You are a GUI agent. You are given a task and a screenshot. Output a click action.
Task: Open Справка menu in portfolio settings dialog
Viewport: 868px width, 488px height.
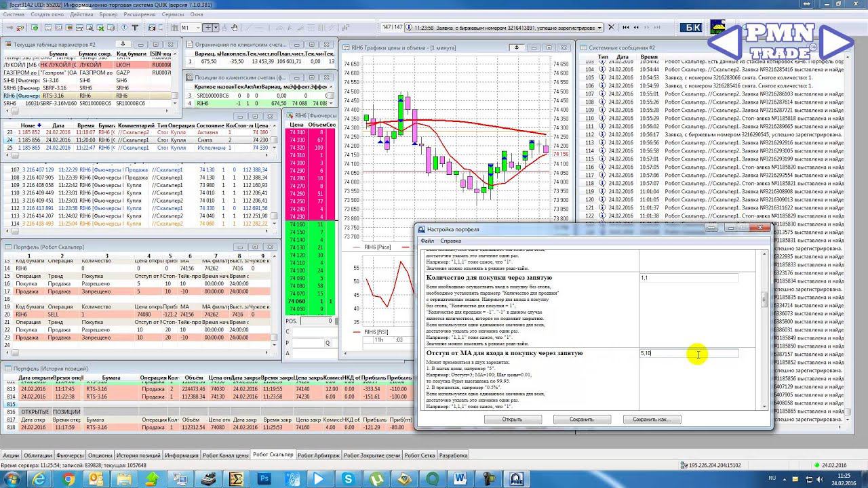point(450,241)
